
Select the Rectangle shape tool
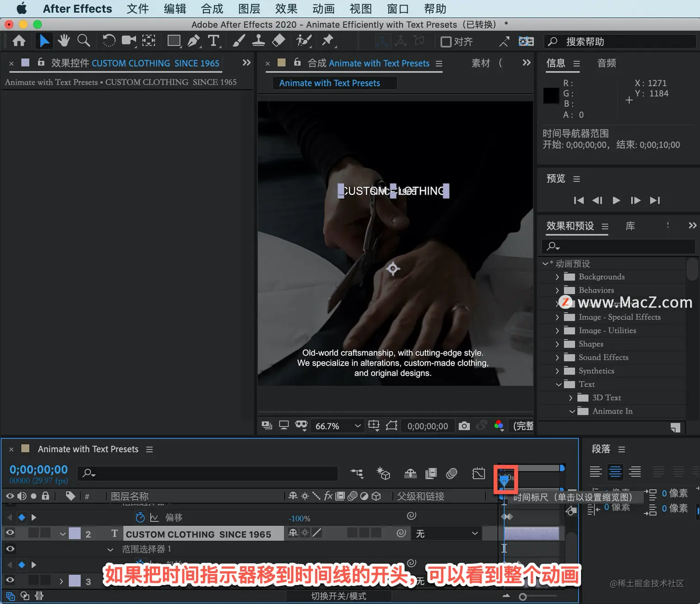[x=174, y=41]
